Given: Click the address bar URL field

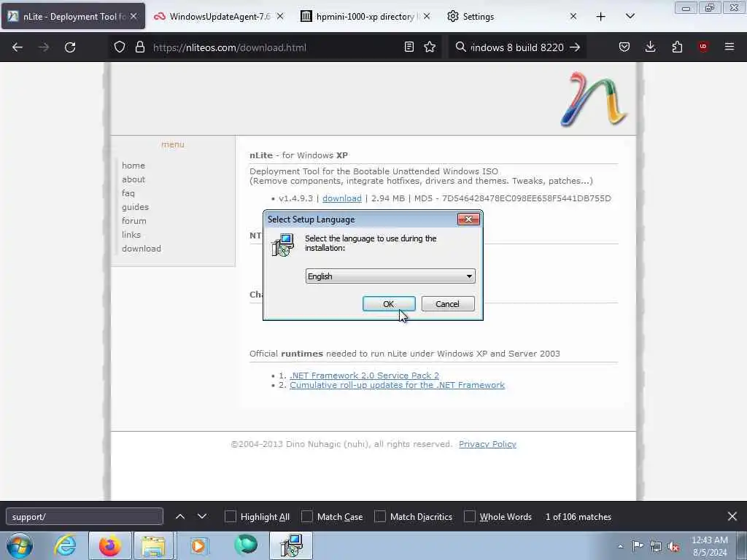Looking at the screenshot, I should 274,47.
